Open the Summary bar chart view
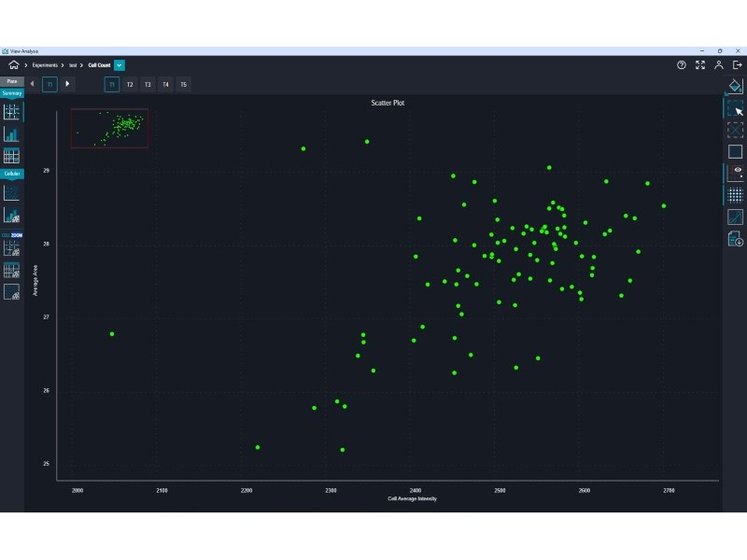747x560 pixels. (x=11, y=134)
